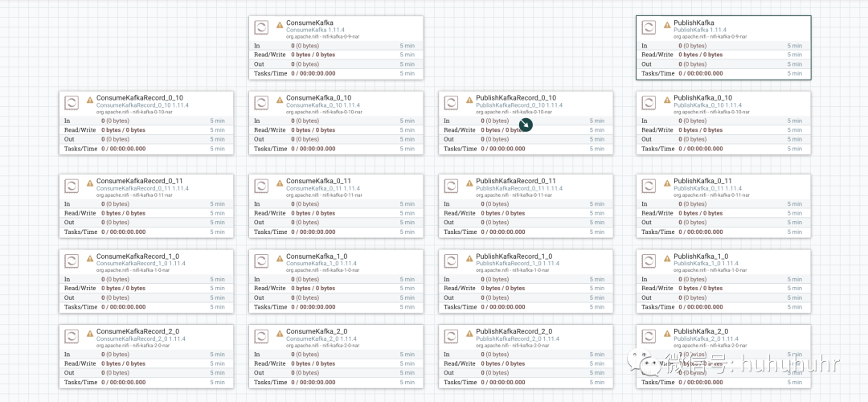Click the warning triangle on ConsumeKafkaRecord_0_11
This screenshot has height=402, width=868.
click(x=90, y=183)
